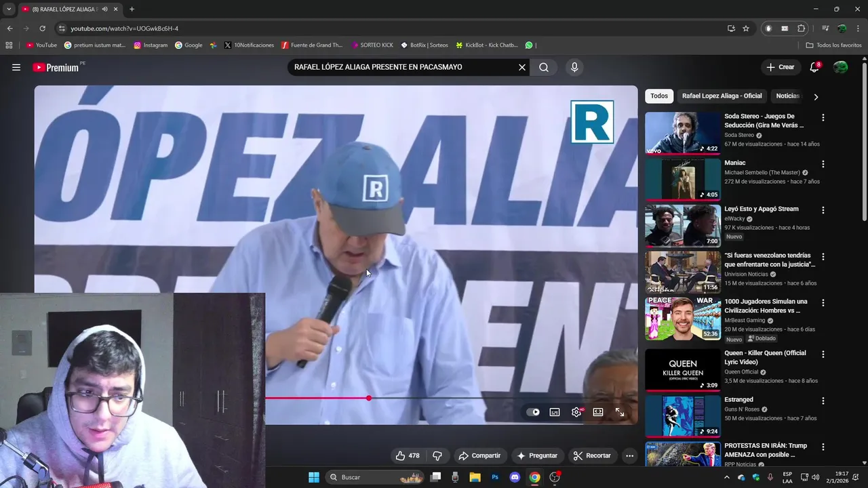
Task: Open options menu for Soda Stereo video
Action: click(x=823, y=117)
